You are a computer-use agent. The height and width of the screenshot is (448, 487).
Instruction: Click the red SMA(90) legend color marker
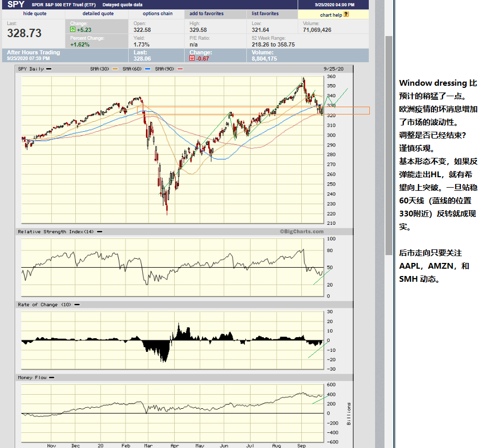[180, 69]
